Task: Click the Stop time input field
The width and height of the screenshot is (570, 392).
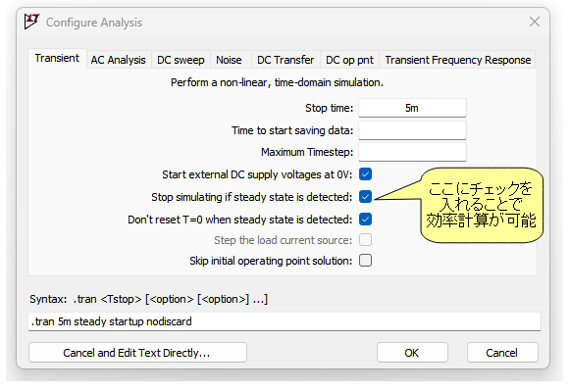Action: point(412,108)
